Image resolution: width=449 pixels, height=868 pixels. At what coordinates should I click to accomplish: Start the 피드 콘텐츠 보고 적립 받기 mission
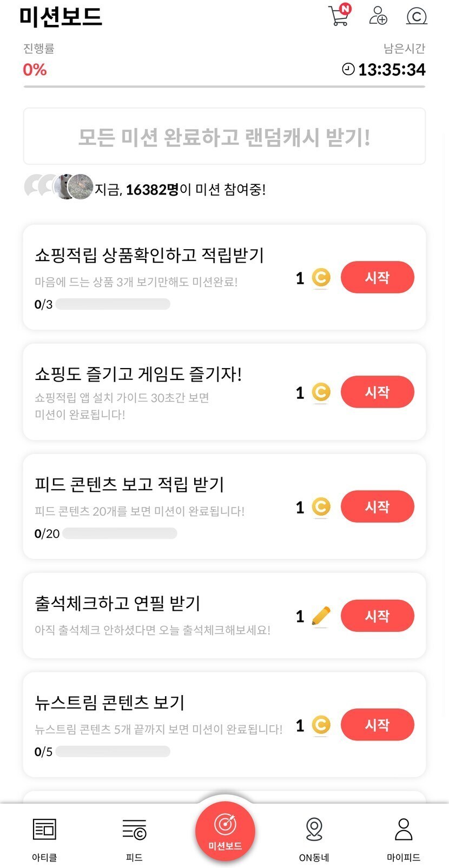[x=377, y=506]
